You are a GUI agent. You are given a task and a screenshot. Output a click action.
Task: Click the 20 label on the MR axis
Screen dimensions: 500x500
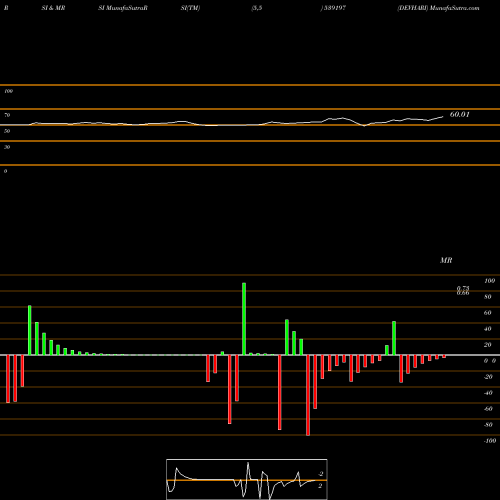(x=488, y=345)
